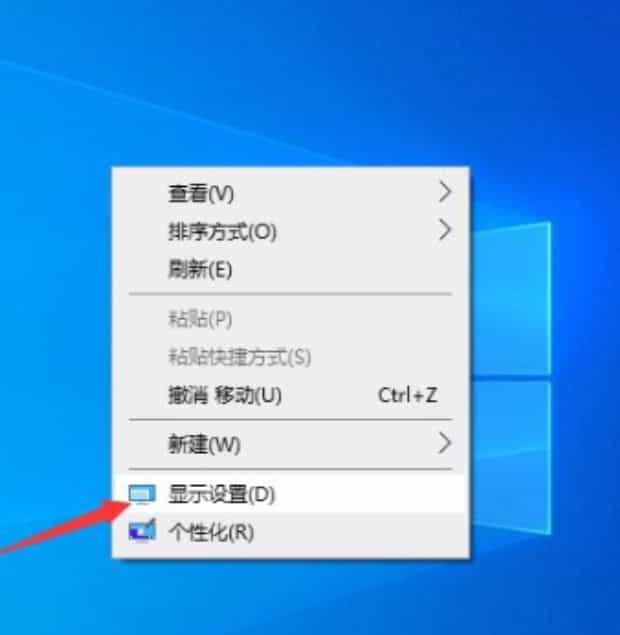This screenshot has height=635, width=620.
Task: Expand the arrow beside 新建(W)
Action: coord(445,443)
